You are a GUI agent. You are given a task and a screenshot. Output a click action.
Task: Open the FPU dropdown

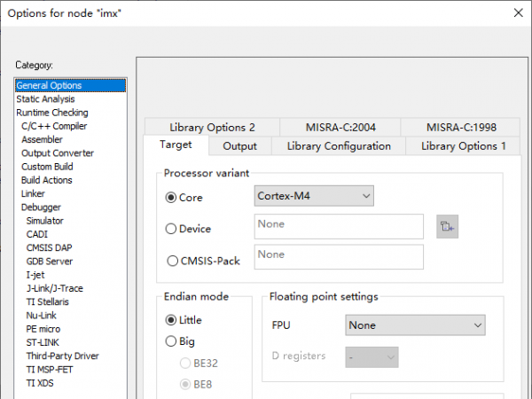pos(415,325)
